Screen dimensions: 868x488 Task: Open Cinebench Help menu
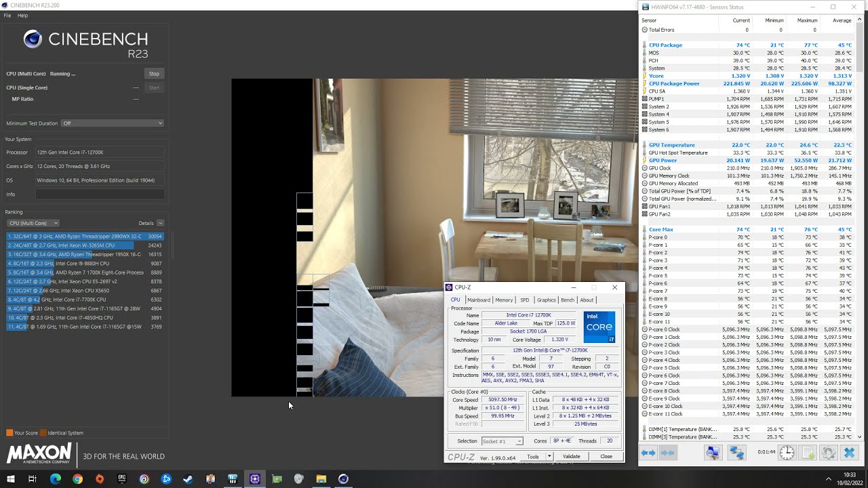tap(22, 15)
